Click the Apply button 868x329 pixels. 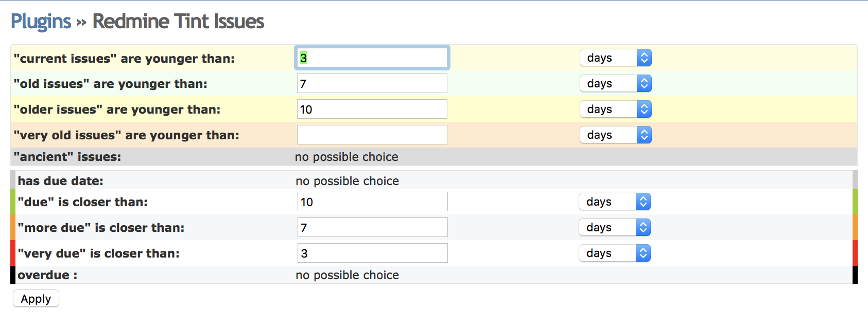point(36,299)
